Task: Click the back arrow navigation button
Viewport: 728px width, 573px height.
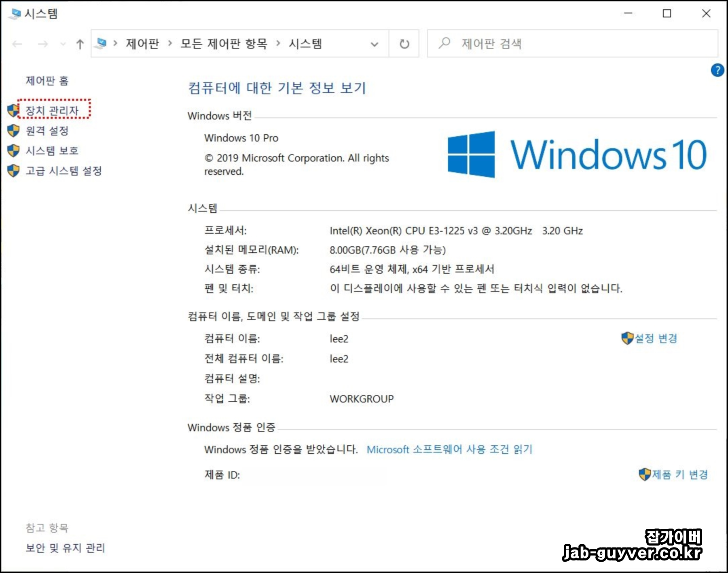Action: (17, 44)
